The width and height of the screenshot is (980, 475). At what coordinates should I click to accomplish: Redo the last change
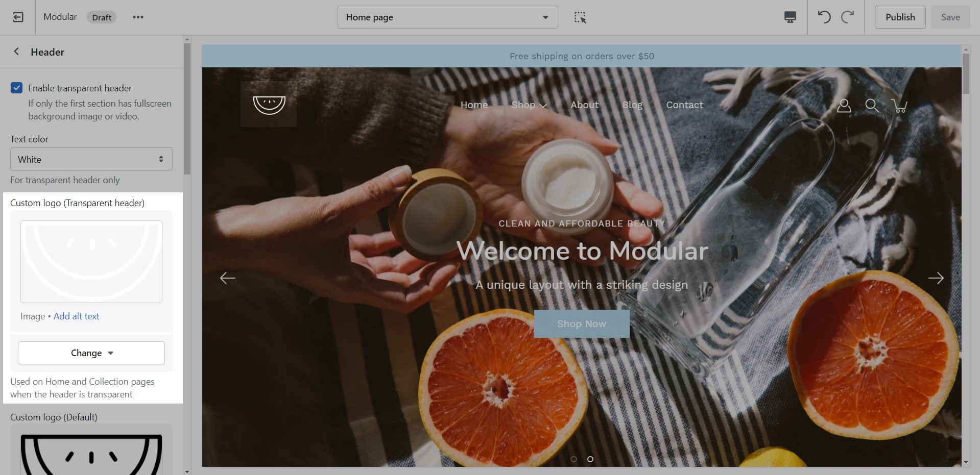(x=848, y=17)
